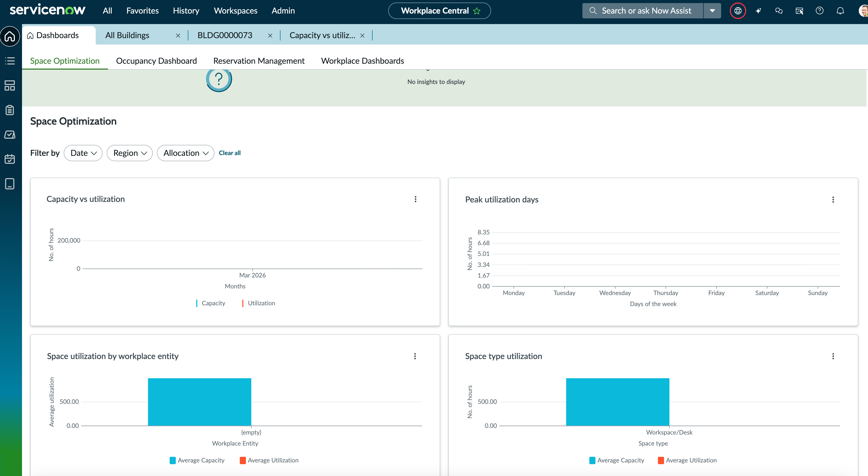Click the image inspector icon in header
The image size is (868, 476).
[799, 11]
